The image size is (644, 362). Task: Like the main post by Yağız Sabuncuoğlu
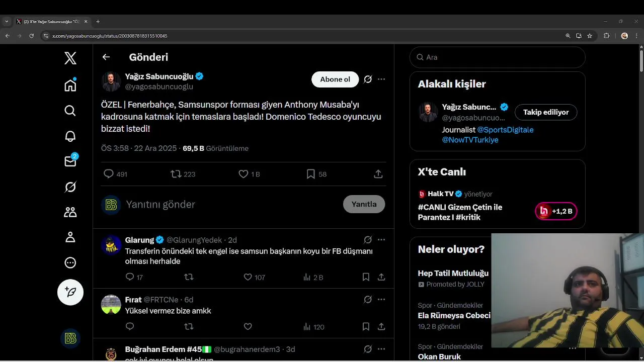click(x=244, y=174)
